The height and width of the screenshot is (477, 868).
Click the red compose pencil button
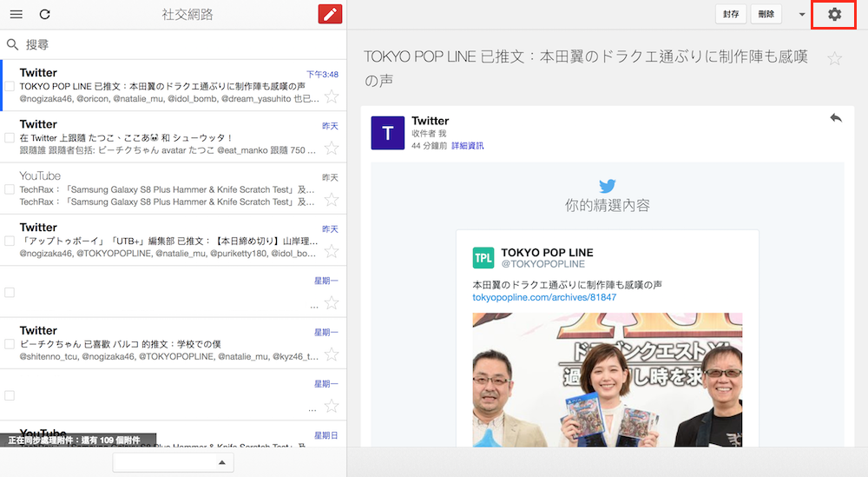click(331, 15)
